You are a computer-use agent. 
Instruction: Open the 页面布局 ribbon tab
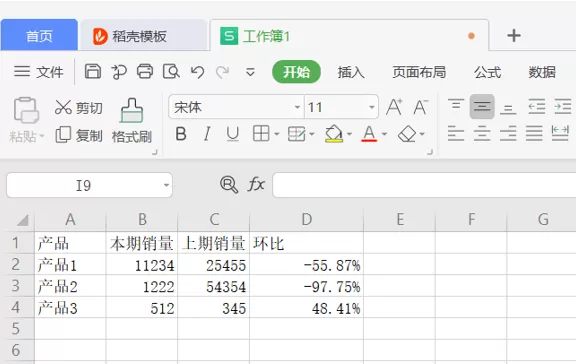[419, 72]
